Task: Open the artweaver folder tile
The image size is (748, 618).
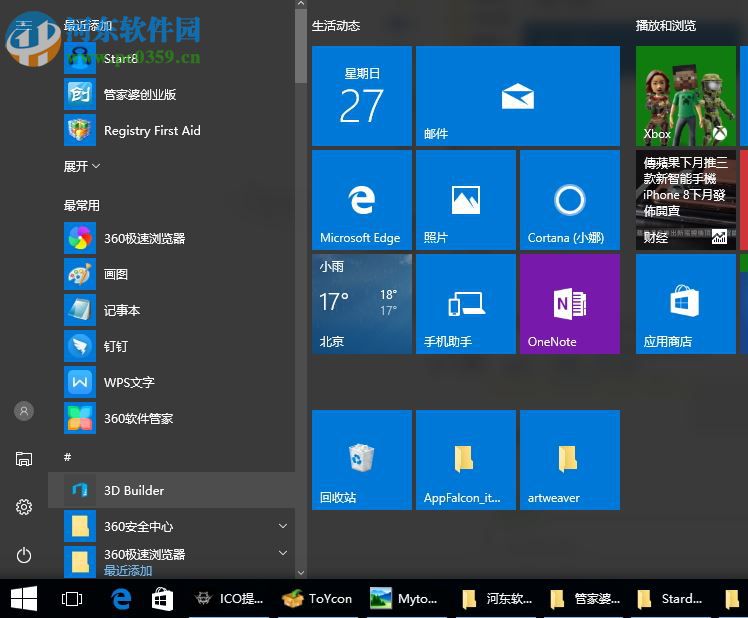Action: pos(570,460)
